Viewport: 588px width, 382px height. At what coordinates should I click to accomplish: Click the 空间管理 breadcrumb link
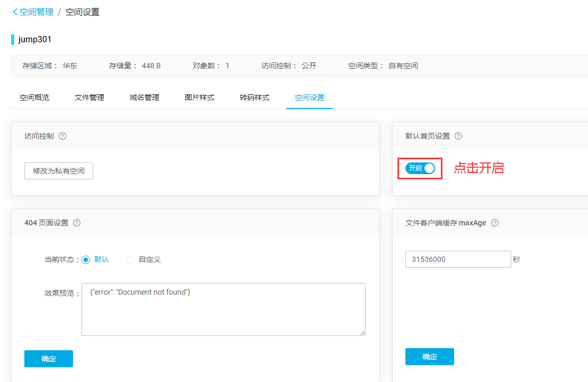coord(37,12)
